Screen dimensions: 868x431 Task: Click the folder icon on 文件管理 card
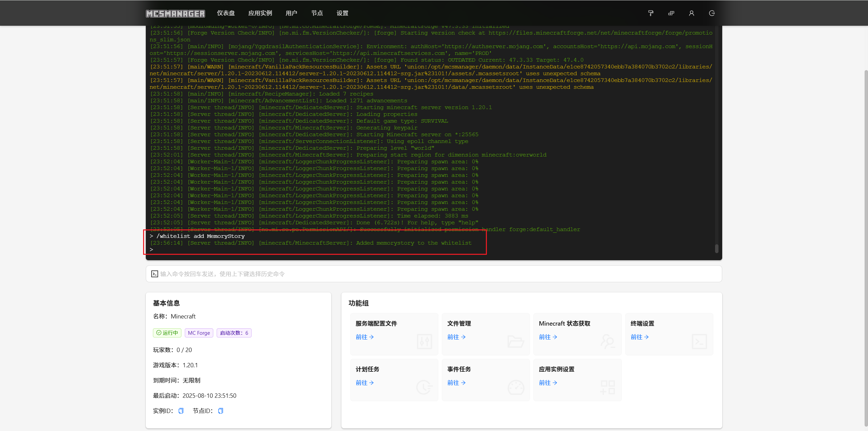tap(516, 342)
